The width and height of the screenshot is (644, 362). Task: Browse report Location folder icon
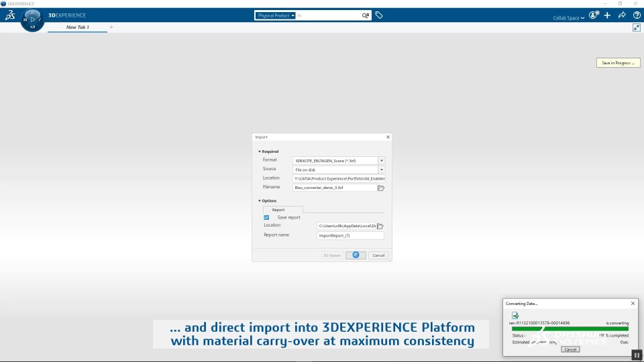[x=380, y=226]
